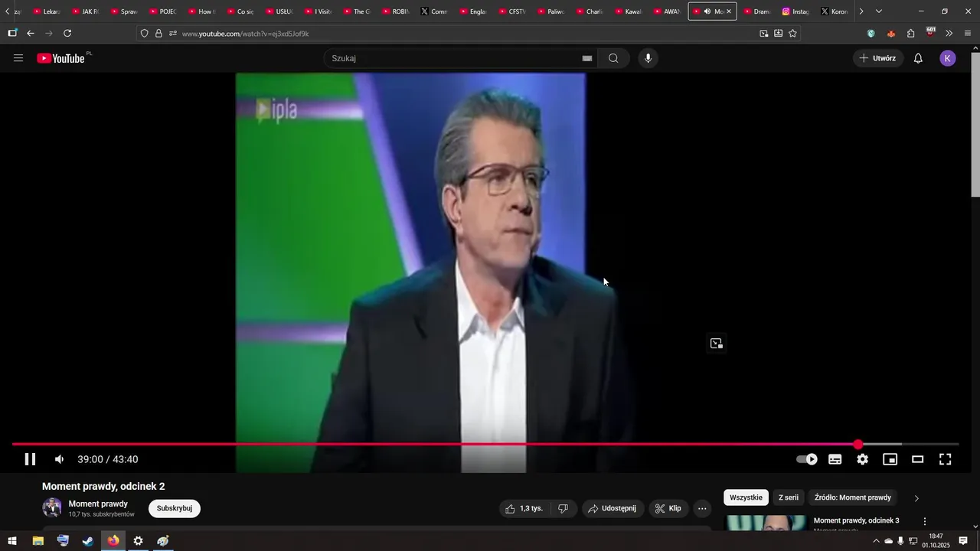Open the Moment prawdy, odcinek 3 suggestion
Screen dimensions: 980x551
coord(856,520)
